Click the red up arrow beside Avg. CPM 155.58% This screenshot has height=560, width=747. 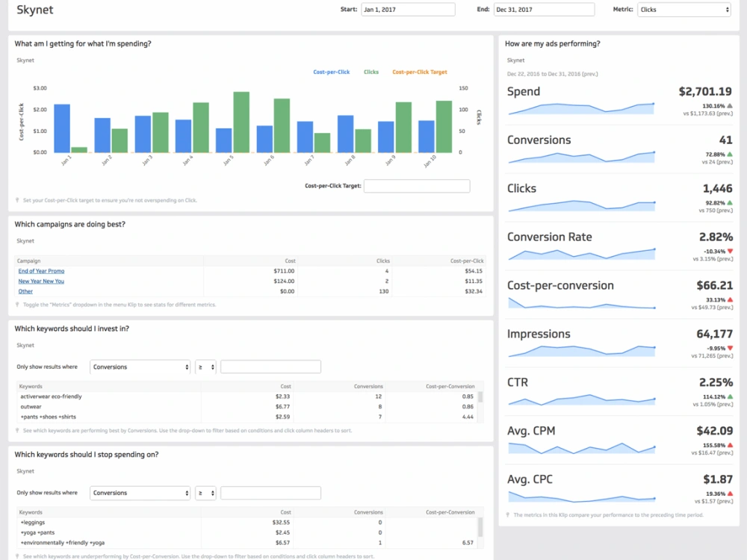click(730, 445)
